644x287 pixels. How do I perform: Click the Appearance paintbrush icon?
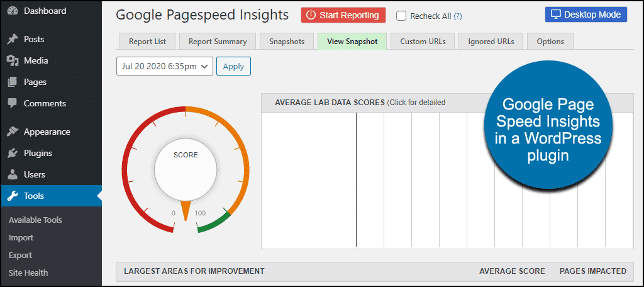point(12,132)
